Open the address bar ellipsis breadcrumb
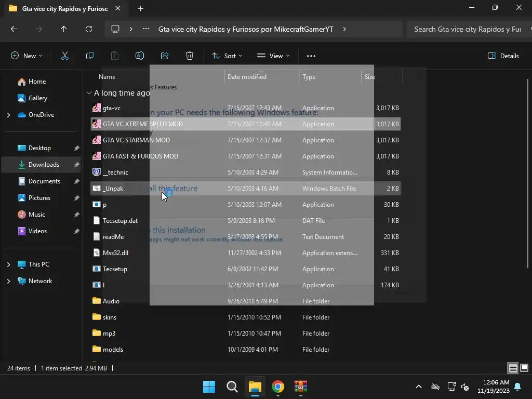The image size is (532, 399). 146,29
